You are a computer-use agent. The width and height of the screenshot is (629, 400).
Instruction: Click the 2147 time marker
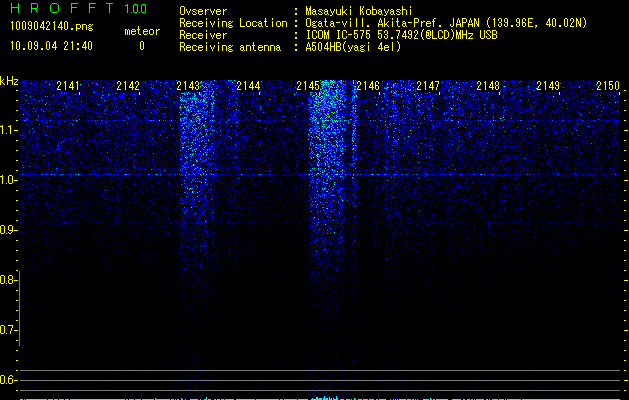(x=428, y=85)
